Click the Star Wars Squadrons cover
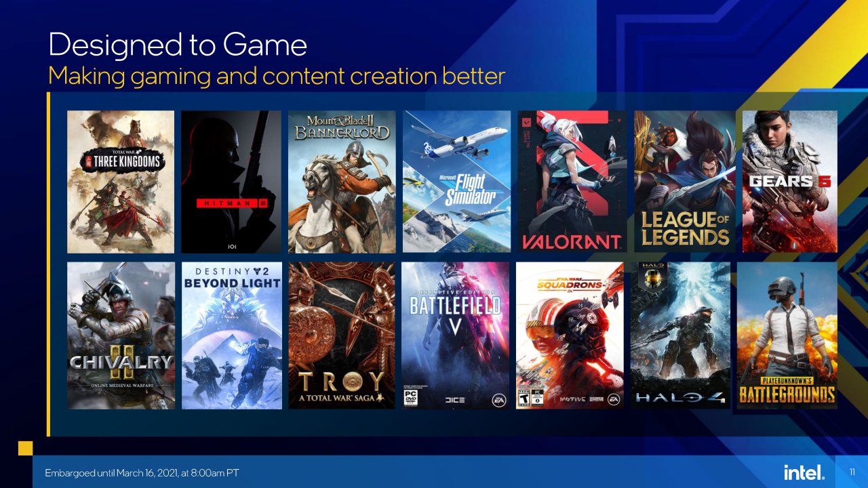This screenshot has width=868, height=488. (570, 335)
